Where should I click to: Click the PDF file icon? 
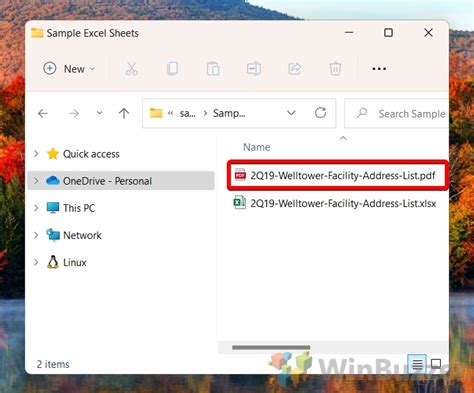point(240,175)
